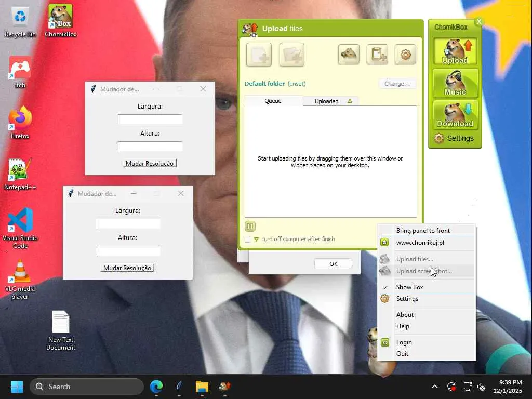This screenshot has height=399, width=532.
Task: Expand the turn off computer options arrow
Action: 256,239
